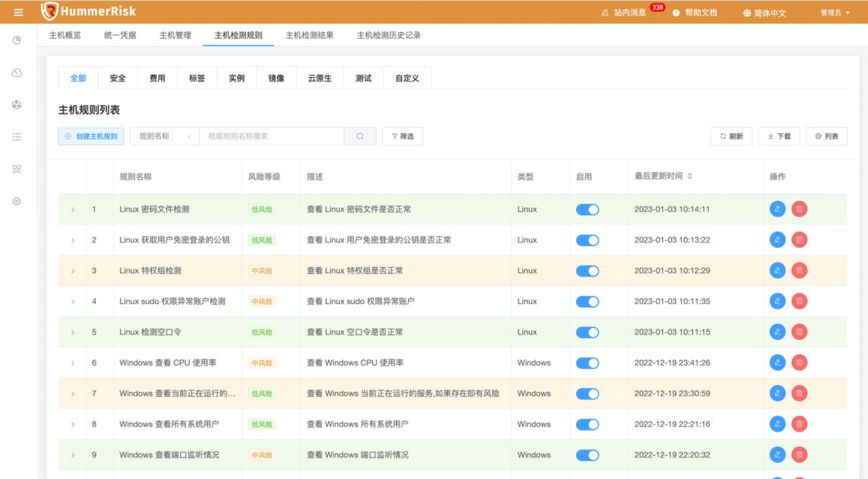Expand row 8 Windows 查看所有系统用户

pyautogui.click(x=72, y=424)
